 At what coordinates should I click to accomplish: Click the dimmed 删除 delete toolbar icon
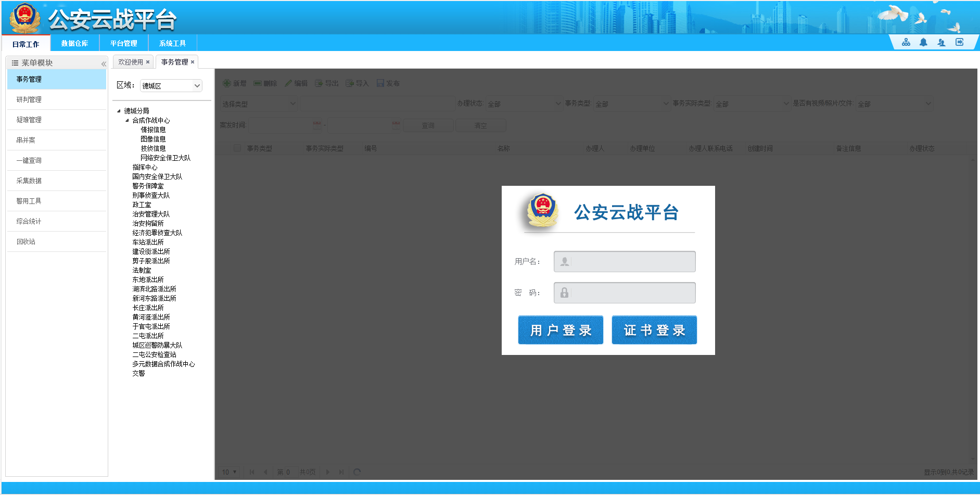258,83
